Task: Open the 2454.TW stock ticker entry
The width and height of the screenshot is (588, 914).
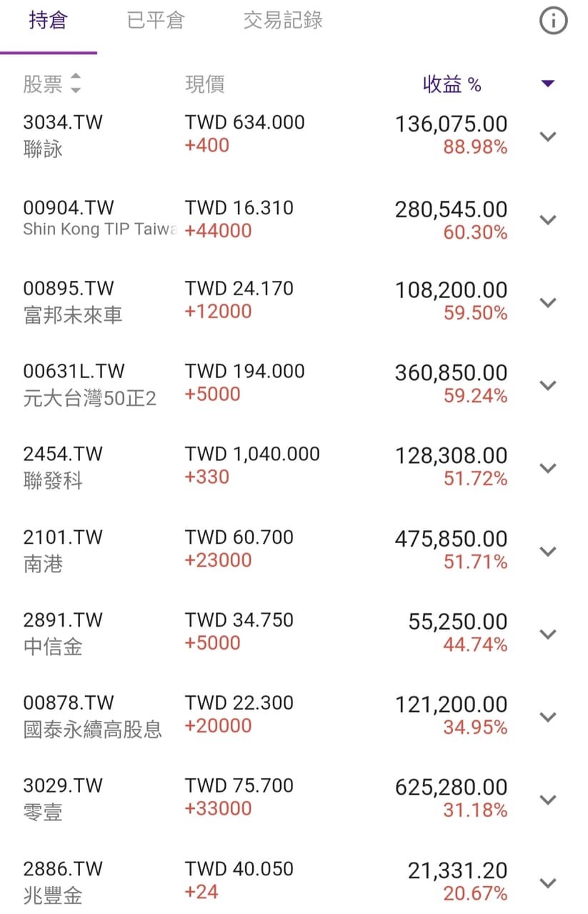Action: click(63, 454)
